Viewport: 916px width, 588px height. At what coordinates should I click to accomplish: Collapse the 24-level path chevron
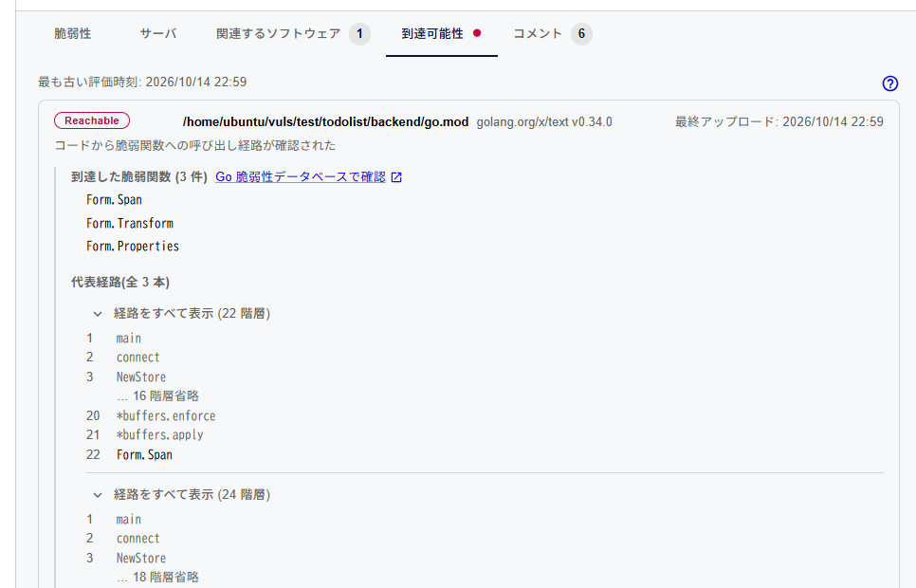98,495
